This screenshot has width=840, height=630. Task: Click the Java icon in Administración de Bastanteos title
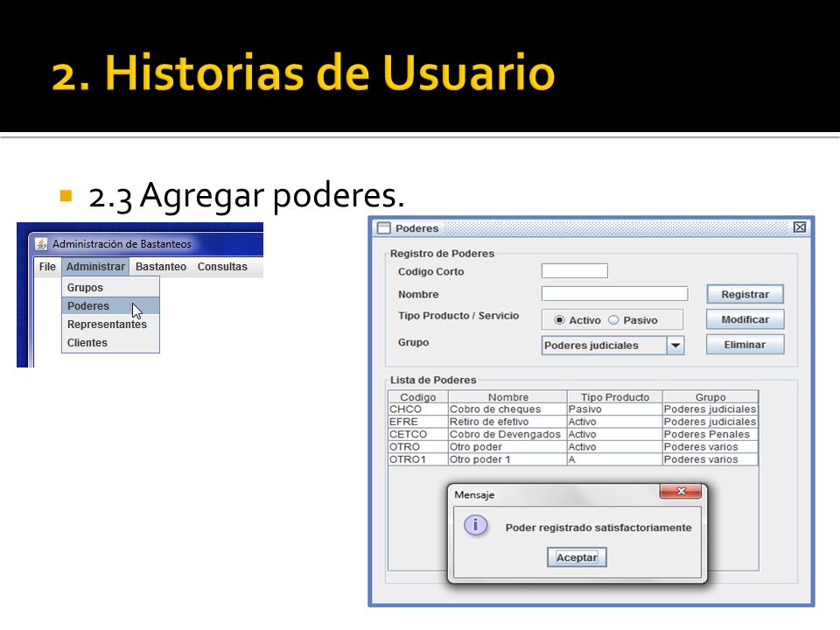click(41, 244)
